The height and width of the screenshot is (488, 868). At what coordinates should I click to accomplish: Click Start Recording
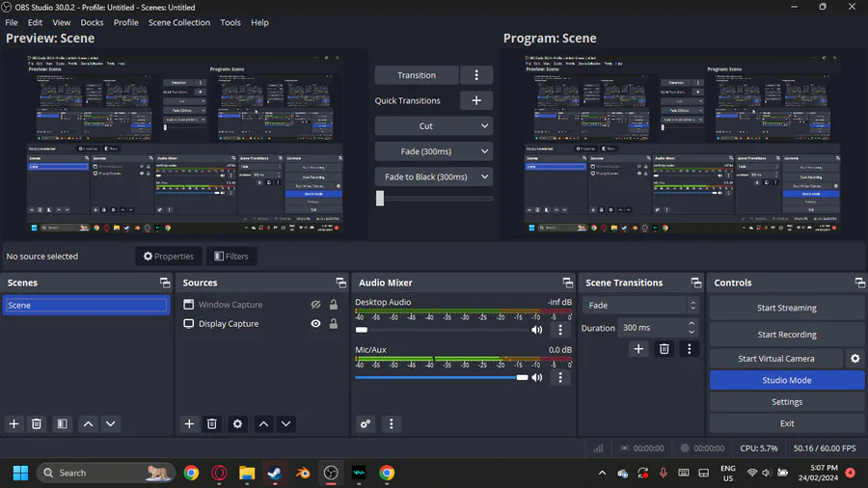click(x=787, y=335)
